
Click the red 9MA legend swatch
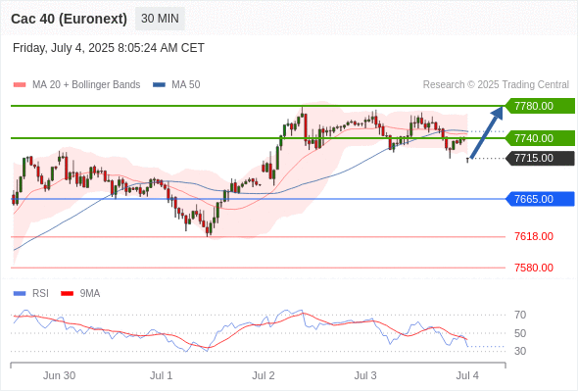[67, 294]
